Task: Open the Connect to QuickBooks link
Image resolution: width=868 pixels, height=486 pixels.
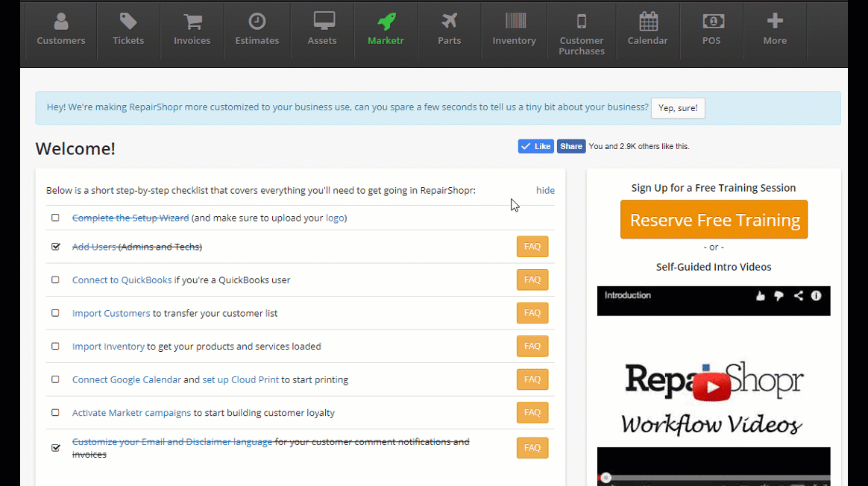Action: 122,280
